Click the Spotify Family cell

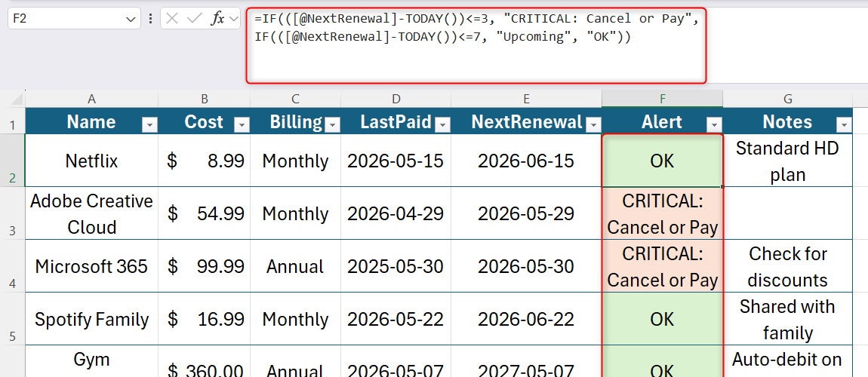(x=92, y=319)
